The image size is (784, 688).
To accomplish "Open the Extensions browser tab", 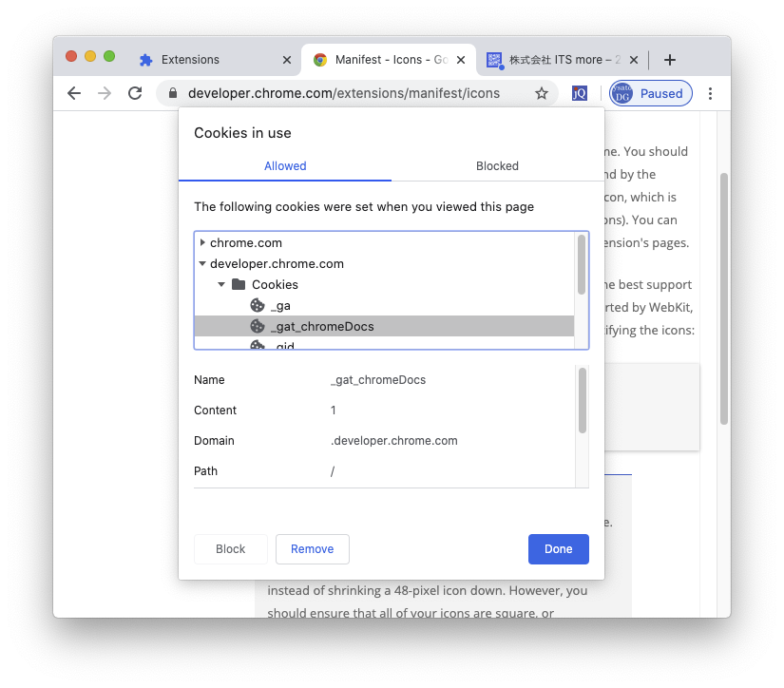I will [190, 60].
